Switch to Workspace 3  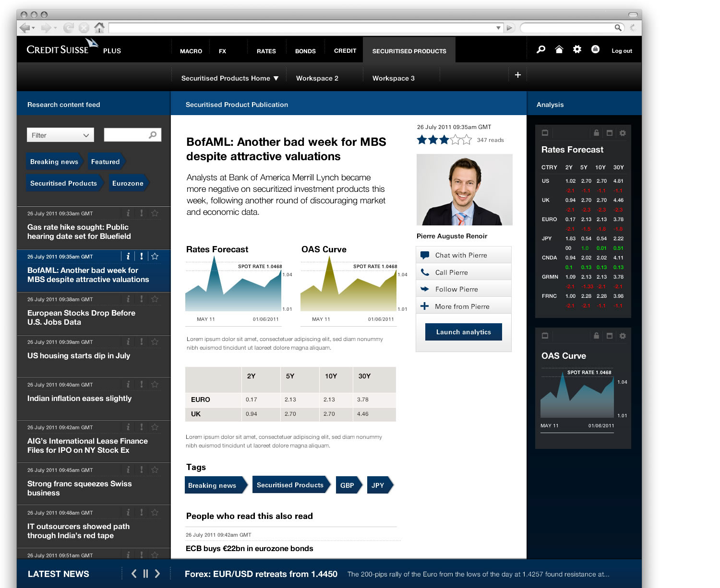[x=394, y=78]
